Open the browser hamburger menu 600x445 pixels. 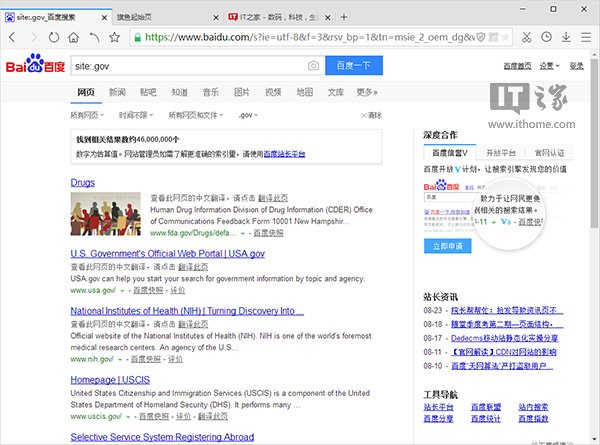coord(585,38)
